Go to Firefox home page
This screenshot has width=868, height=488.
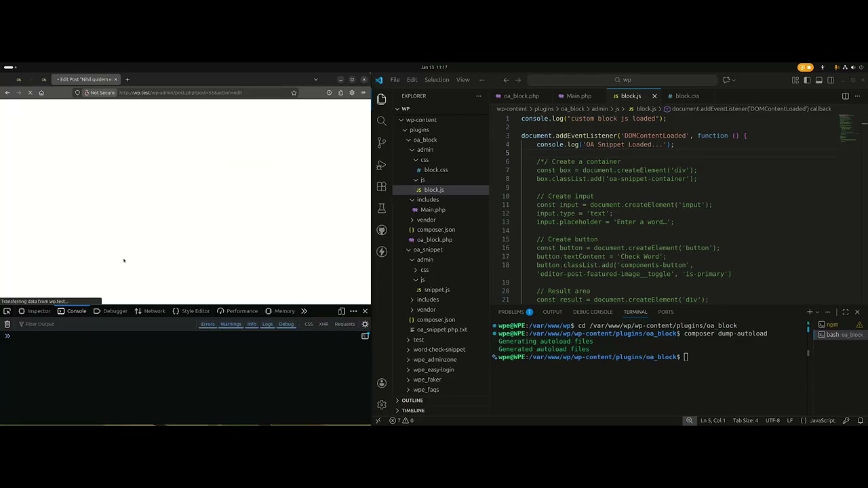click(x=41, y=93)
